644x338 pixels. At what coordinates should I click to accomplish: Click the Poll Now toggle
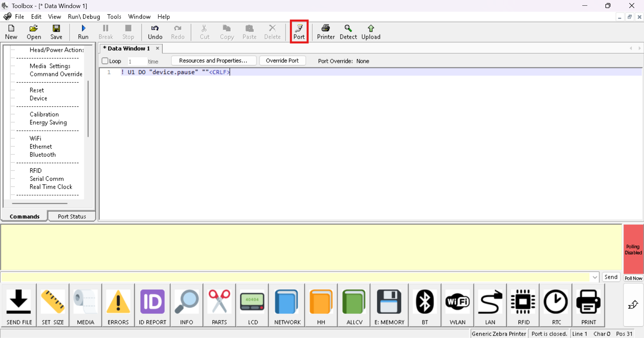click(634, 278)
